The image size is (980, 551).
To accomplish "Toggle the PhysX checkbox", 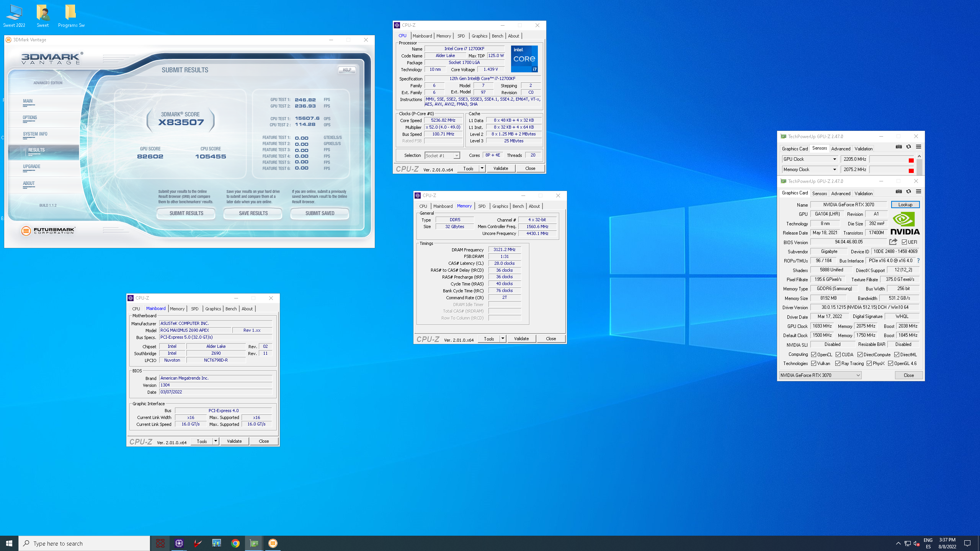I will point(869,364).
